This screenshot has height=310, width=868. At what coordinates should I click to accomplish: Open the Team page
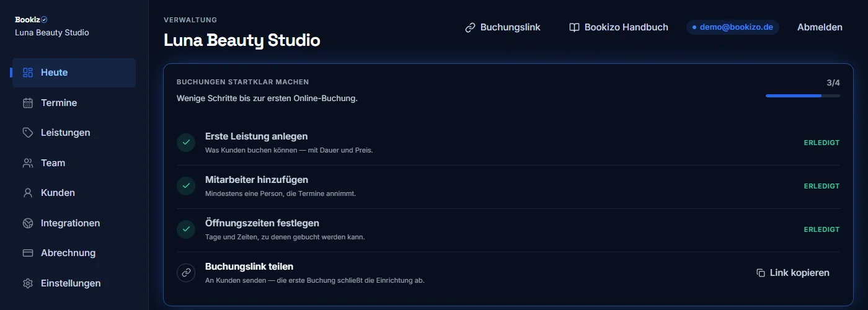click(x=74, y=163)
